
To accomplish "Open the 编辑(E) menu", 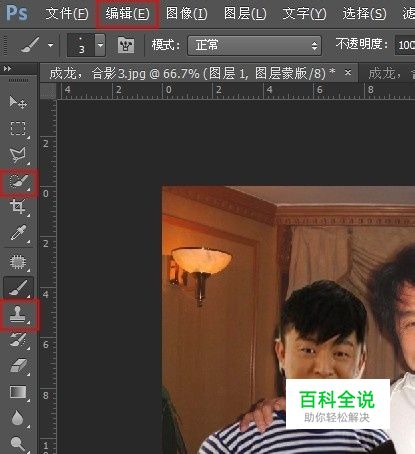I will pyautogui.click(x=127, y=14).
